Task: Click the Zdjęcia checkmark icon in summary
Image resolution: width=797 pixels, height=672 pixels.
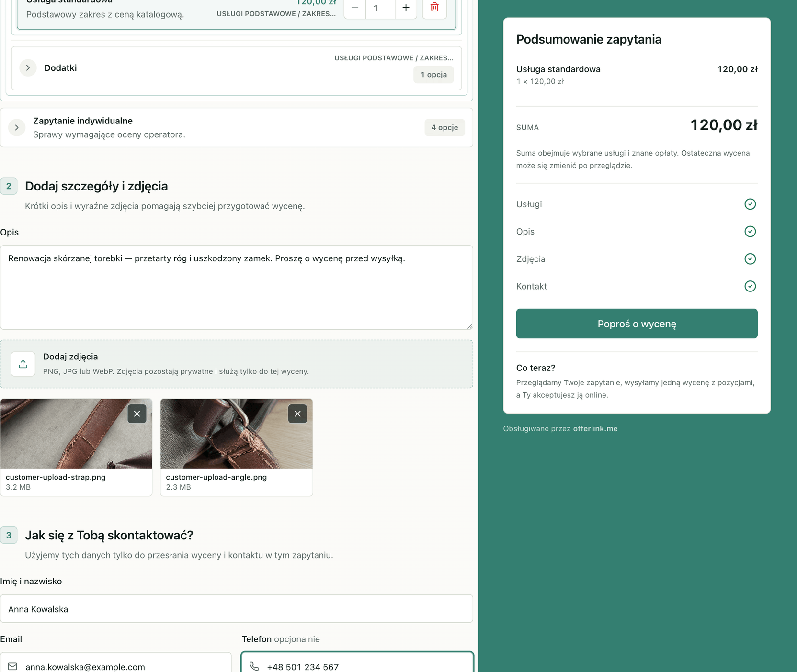Action: tap(750, 259)
